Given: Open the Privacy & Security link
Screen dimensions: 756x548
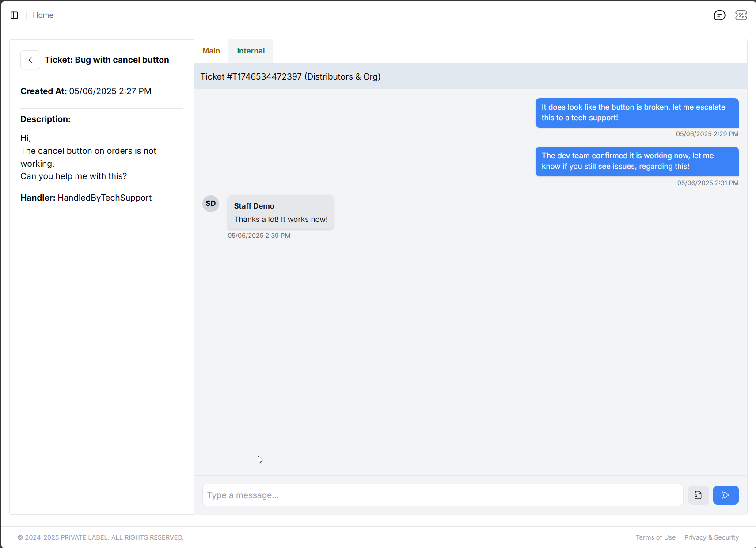Looking at the screenshot, I should 711,537.
